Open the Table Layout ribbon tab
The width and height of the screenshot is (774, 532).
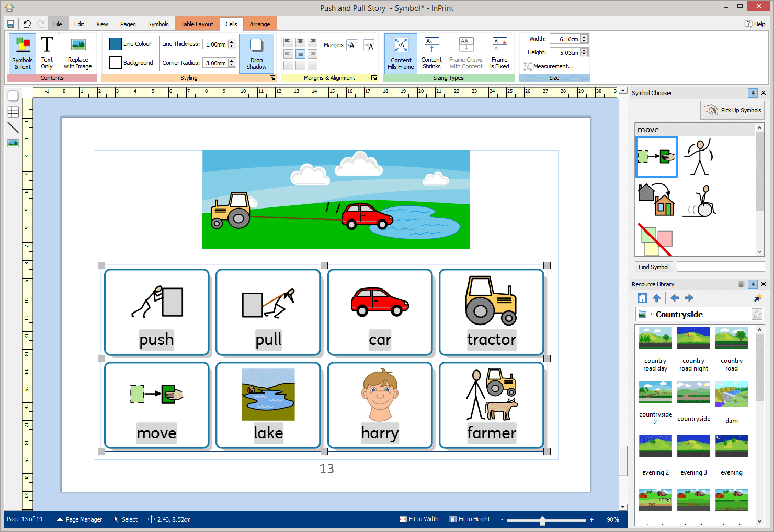point(197,24)
